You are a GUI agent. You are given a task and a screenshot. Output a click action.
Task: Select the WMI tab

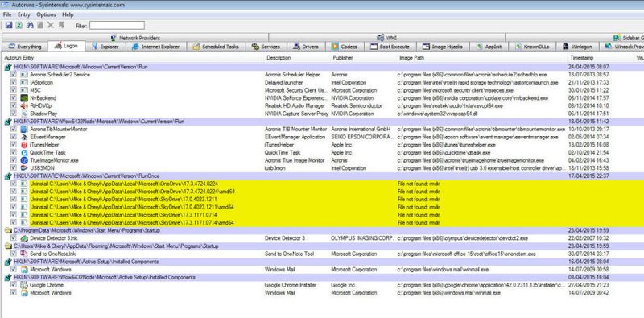pos(387,38)
